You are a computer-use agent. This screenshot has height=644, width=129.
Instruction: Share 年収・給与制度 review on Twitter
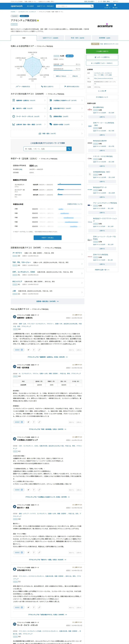pyautogui.click(x=28, y=422)
